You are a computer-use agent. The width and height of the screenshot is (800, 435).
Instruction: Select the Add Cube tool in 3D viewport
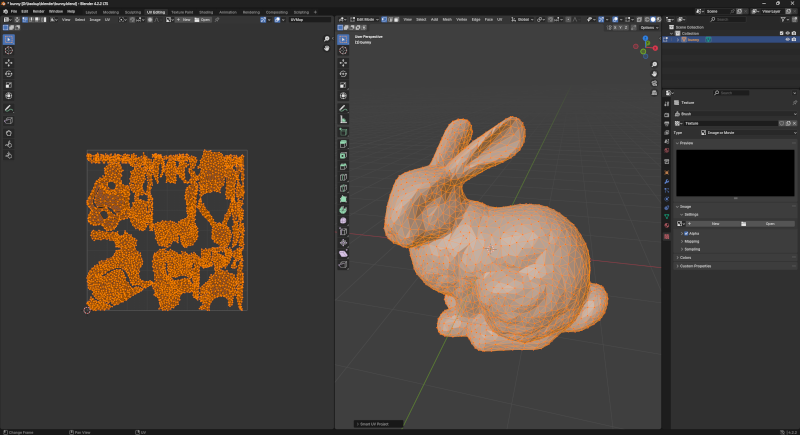[x=343, y=132]
